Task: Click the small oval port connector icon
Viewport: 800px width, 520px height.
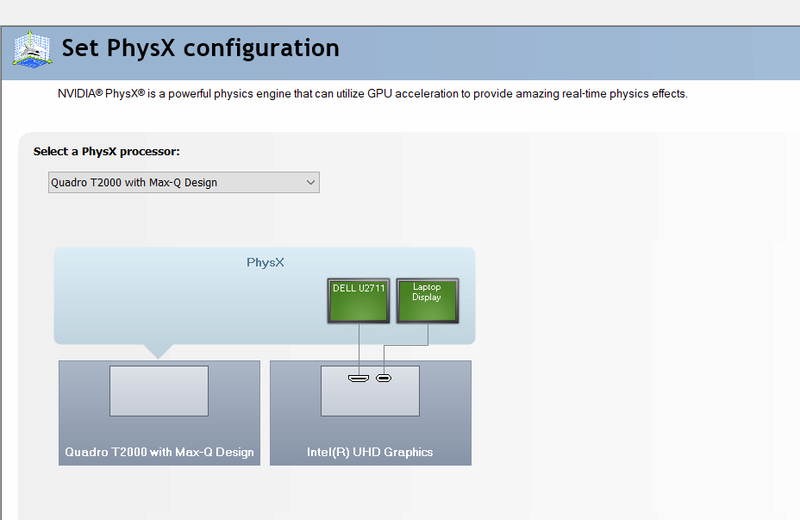Action: coord(384,378)
